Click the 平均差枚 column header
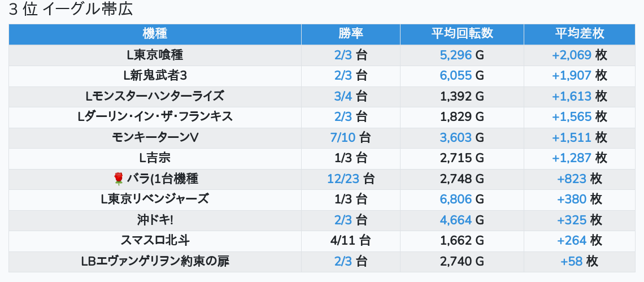Screen dimensions: 644x282 click(579, 33)
